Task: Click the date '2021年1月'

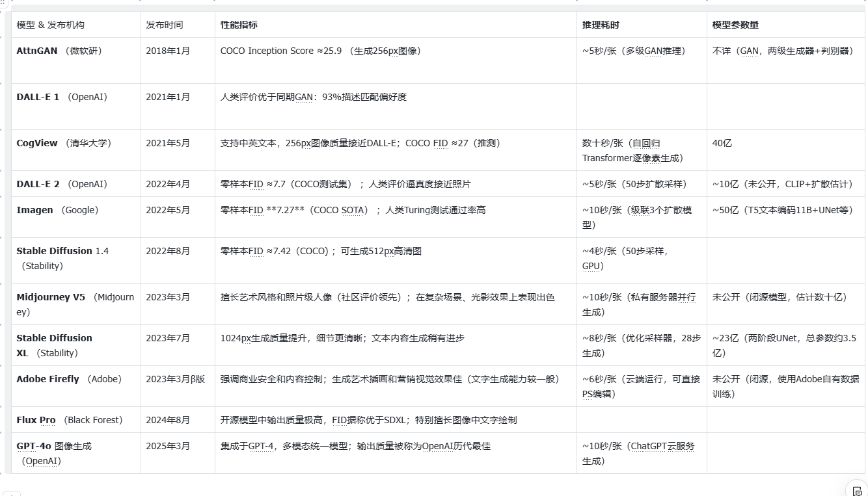Action: pos(168,97)
